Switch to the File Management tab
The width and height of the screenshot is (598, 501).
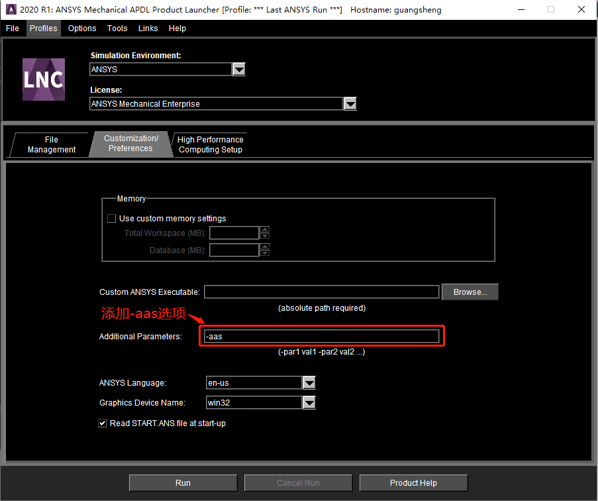pos(51,145)
